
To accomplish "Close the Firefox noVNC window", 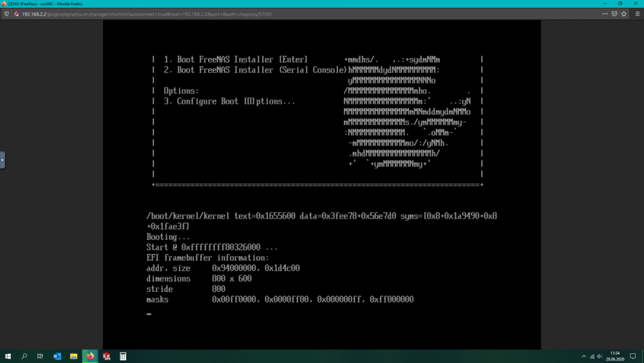I will pyautogui.click(x=636, y=4).
